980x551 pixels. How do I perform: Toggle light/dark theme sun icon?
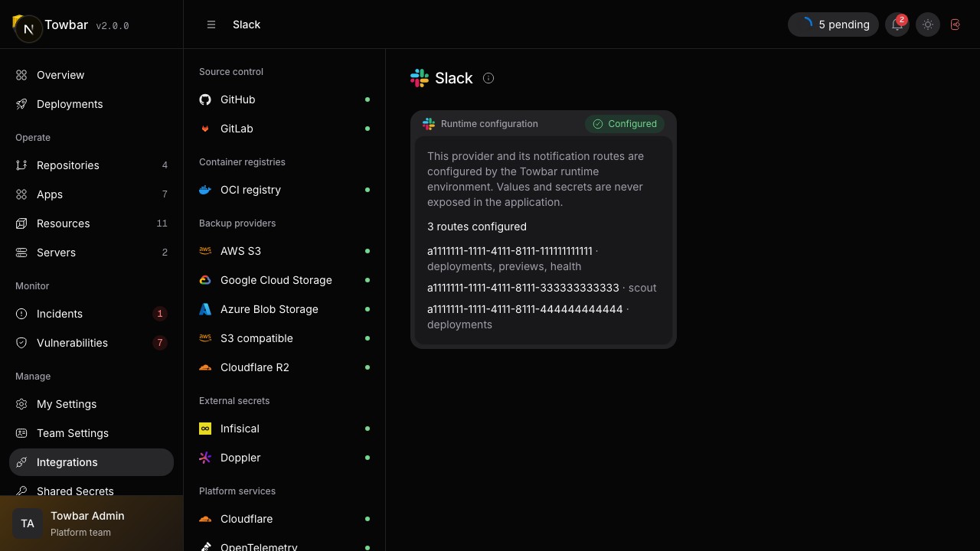928,24
